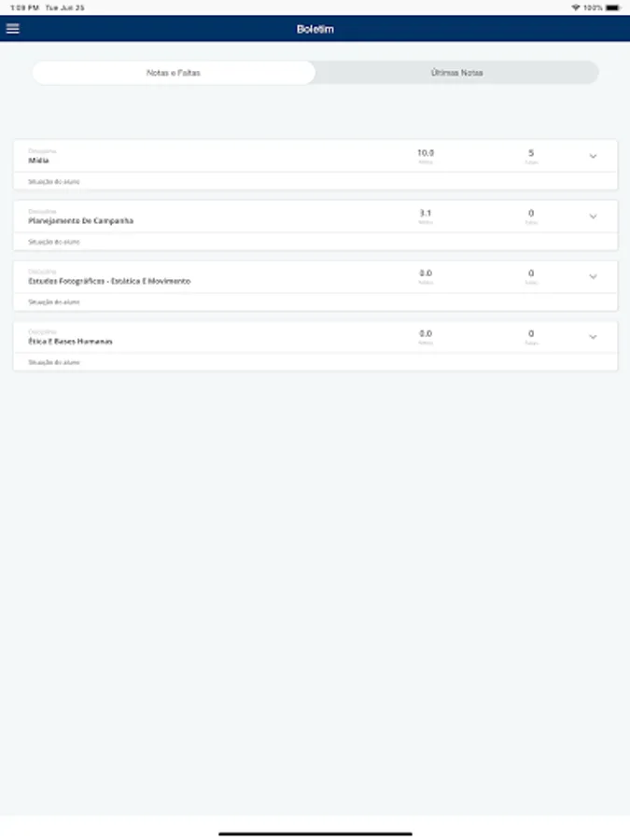Click Situação do aluno under Mídia
Screen dimensions: 630x840
click(48, 181)
